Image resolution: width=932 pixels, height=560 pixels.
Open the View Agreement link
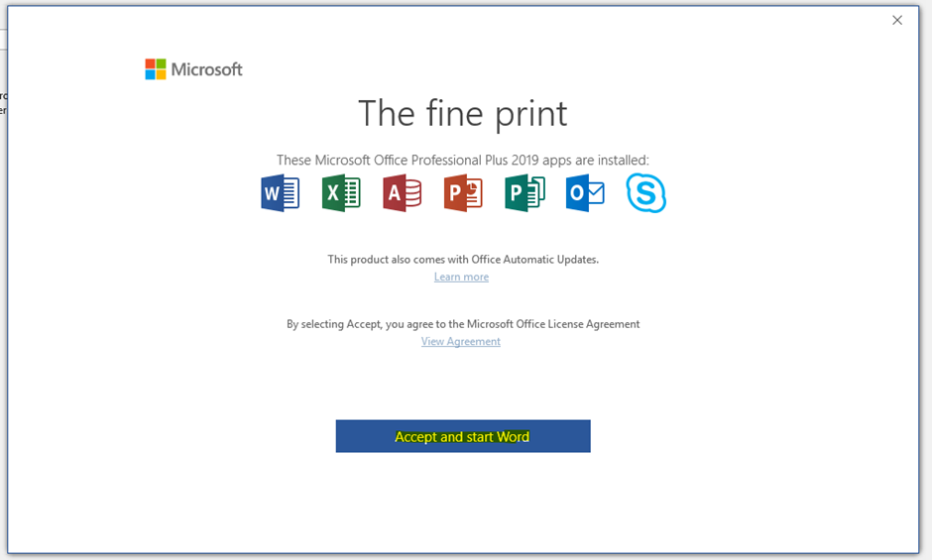(461, 342)
